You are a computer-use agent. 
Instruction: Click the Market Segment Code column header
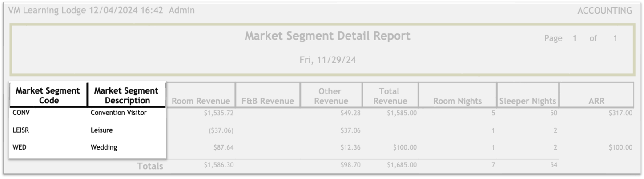click(x=48, y=95)
